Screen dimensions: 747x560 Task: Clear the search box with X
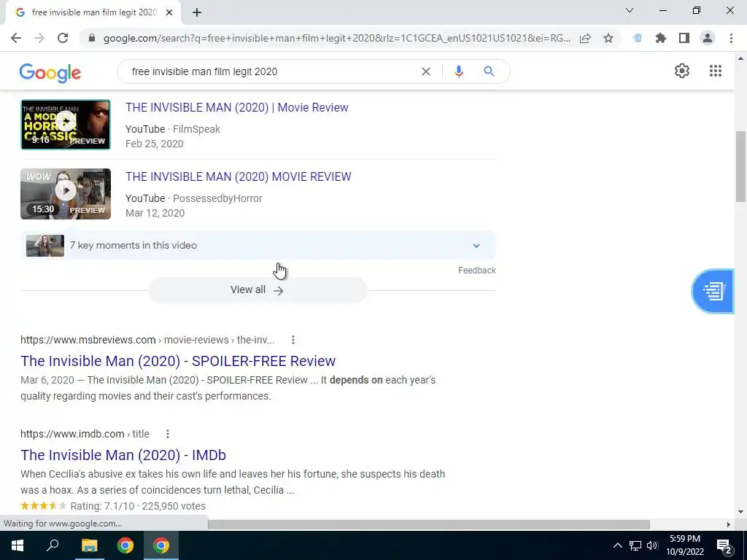[x=426, y=71]
